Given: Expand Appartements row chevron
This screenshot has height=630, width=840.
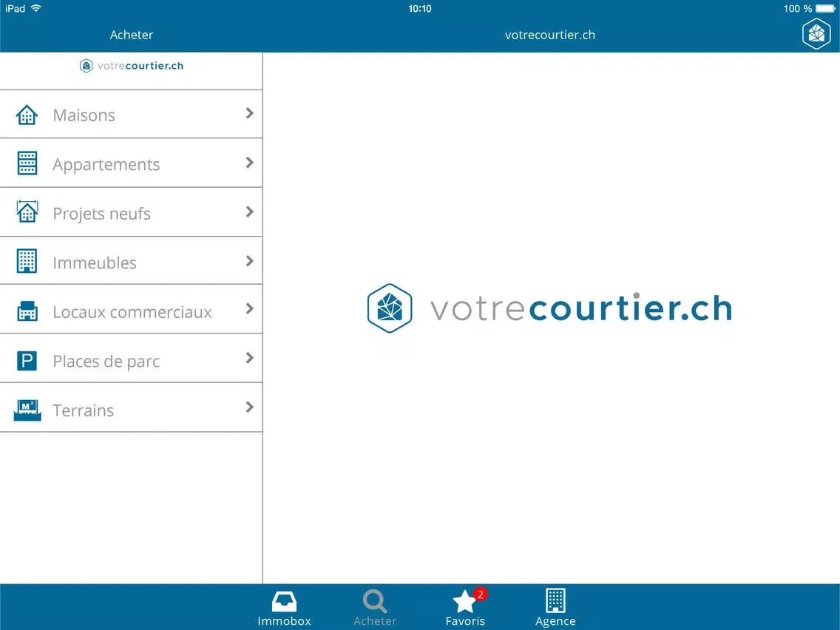Looking at the screenshot, I should click(249, 163).
